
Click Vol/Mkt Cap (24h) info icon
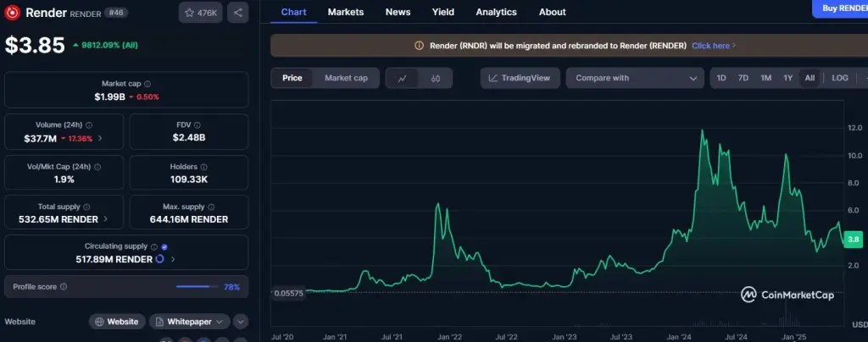click(x=97, y=166)
